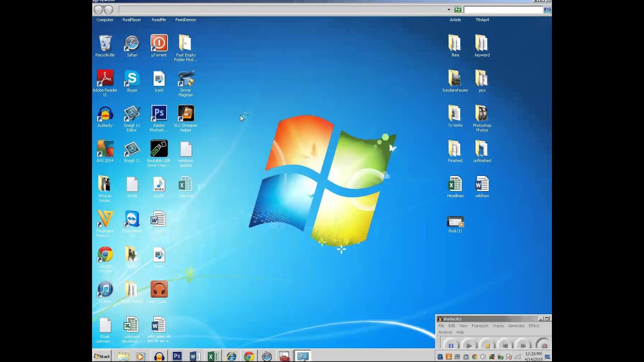Open the Ikea folder

point(455,46)
